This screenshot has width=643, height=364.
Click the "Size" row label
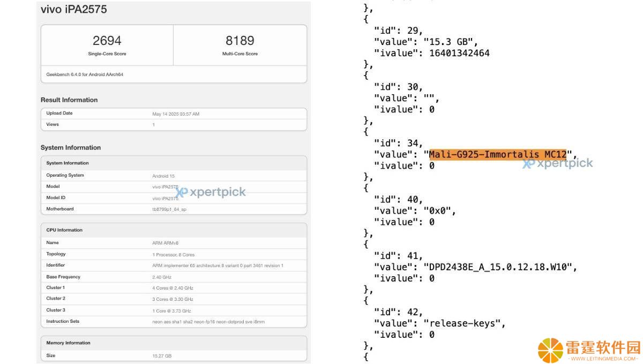pyautogui.click(x=51, y=355)
